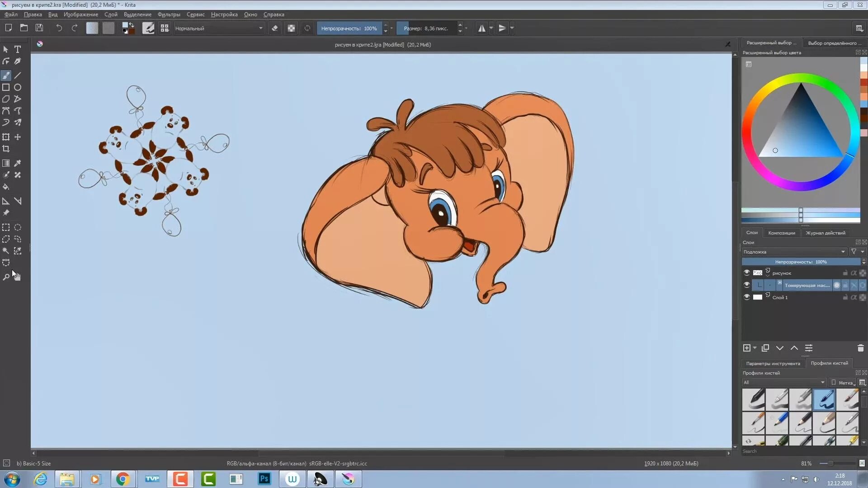
Task: Switch to Журнал действий tab
Action: pos(825,233)
